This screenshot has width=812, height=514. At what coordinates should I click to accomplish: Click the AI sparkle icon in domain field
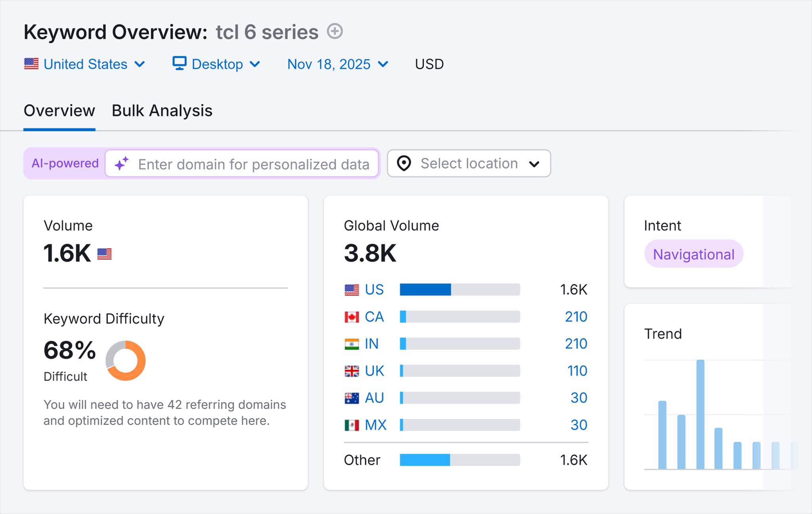pyautogui.click(x=122, y=163)
